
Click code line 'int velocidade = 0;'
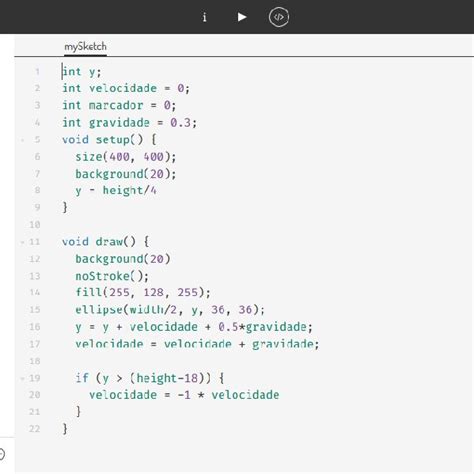[x=126, y=88]
